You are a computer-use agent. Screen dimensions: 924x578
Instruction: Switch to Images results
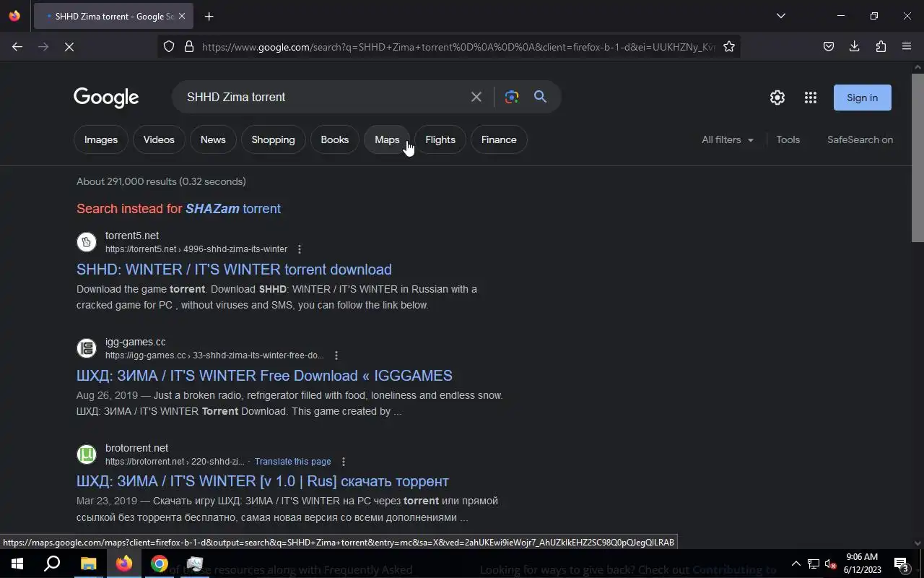coord(101,139)
